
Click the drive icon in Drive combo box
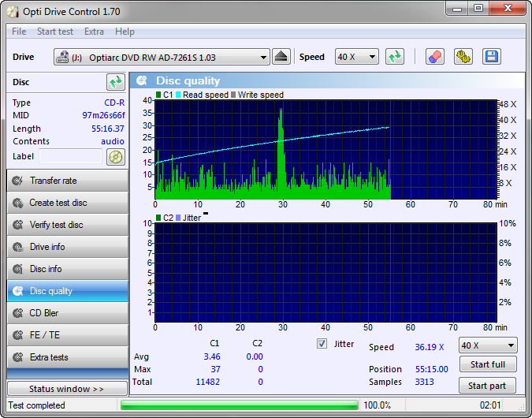pos(62,57)
